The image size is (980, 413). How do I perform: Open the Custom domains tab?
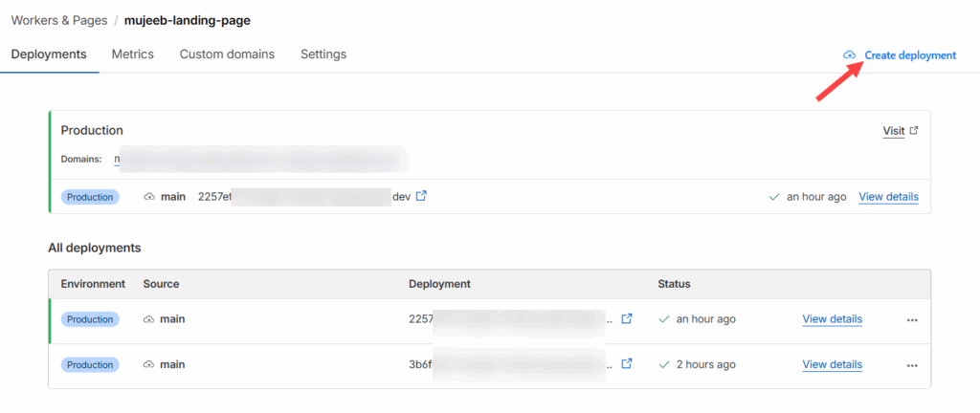227,54
